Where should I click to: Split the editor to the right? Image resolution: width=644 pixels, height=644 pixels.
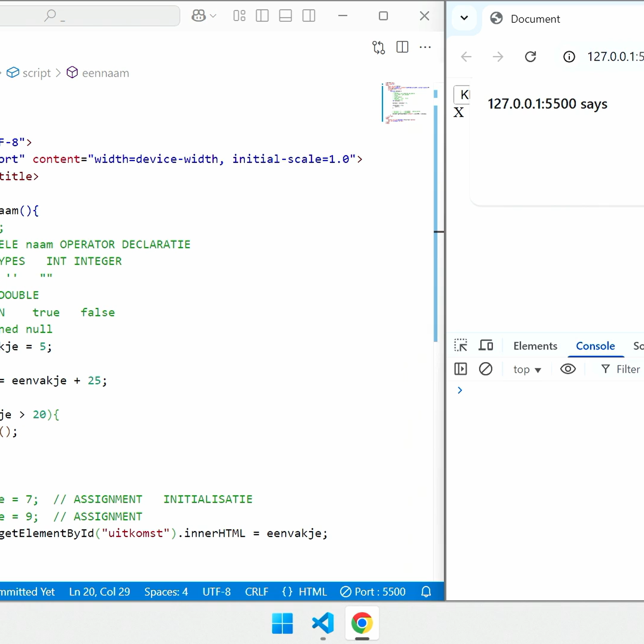402,47
